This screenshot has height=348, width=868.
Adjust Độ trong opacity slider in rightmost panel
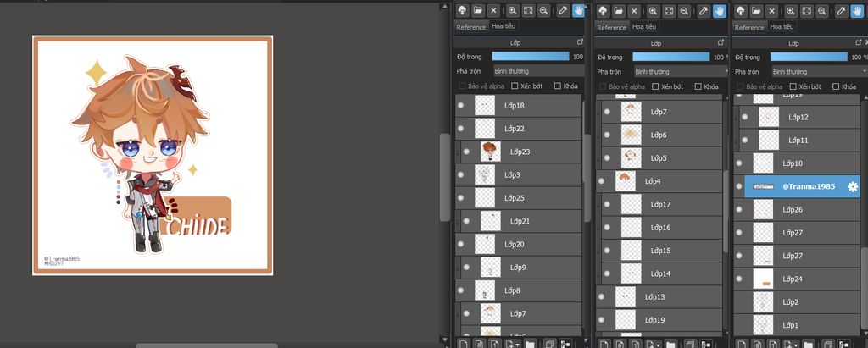tap(809, 57)
